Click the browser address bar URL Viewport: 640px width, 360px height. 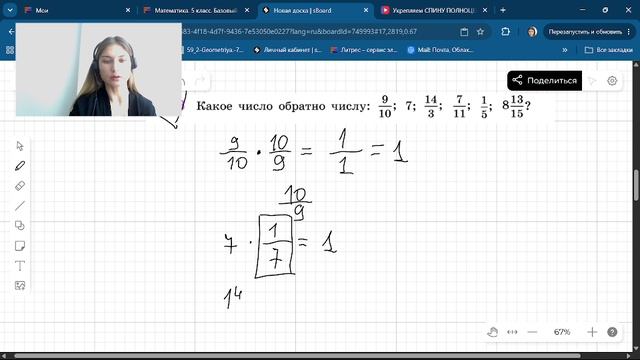(x=300, y=31)
